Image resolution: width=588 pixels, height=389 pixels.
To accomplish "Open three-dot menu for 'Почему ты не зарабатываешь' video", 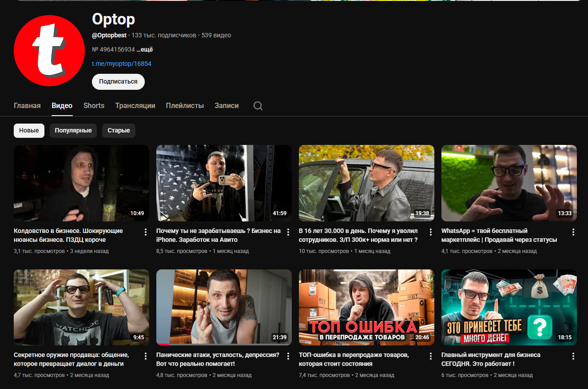I will (x=288, y=232).
